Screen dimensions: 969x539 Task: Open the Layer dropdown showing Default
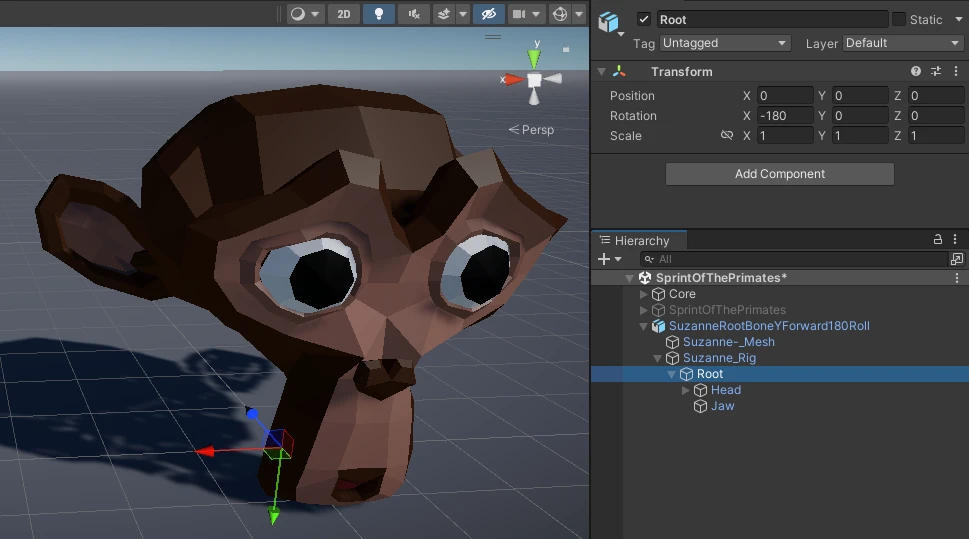902,43
